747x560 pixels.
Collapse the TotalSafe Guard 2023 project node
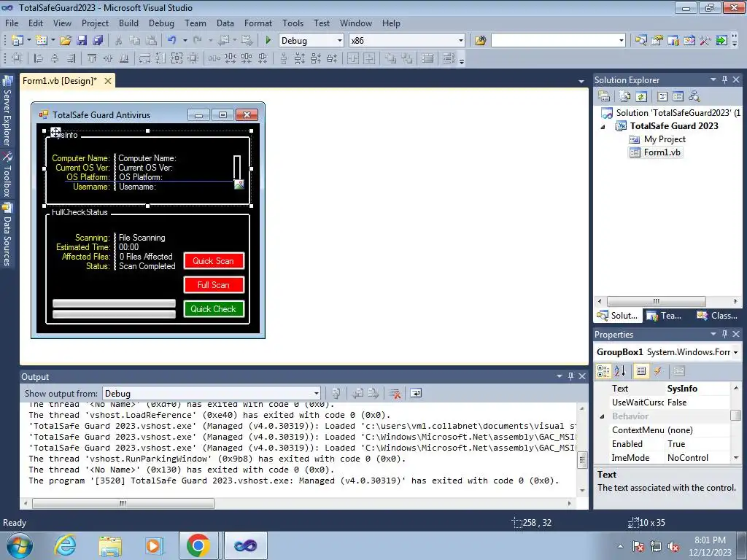point(603,127)
